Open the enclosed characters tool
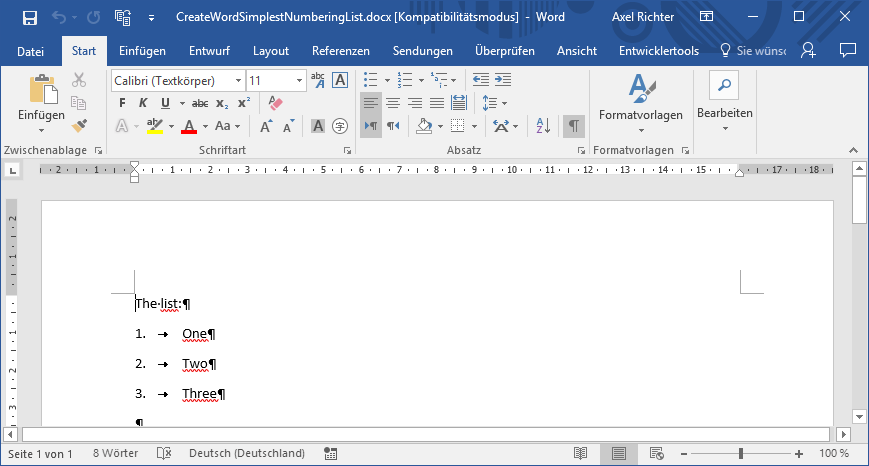869x466 pixels. (340, 126)
